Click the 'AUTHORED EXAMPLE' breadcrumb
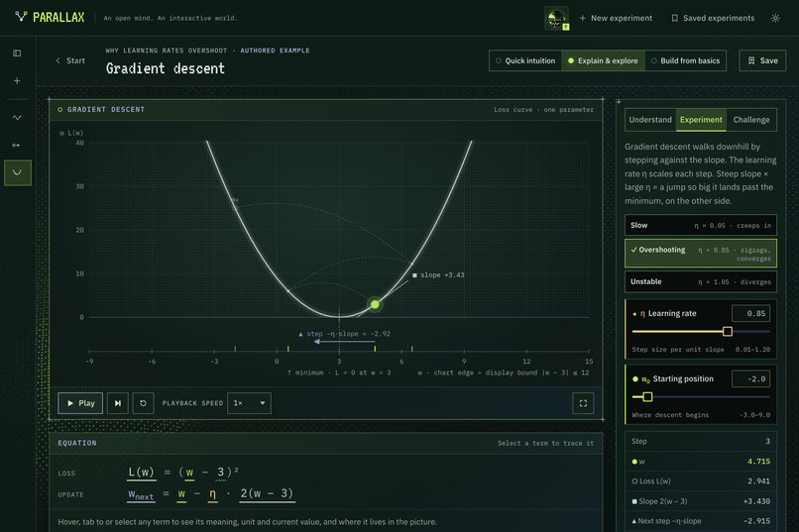 (x=275, y=51)
